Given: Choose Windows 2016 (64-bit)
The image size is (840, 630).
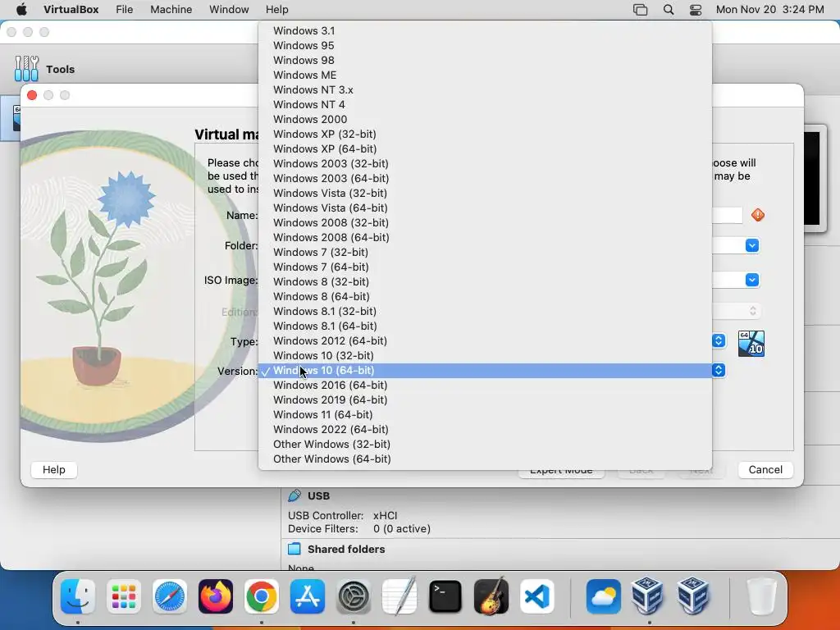Looking at the screenshot, I should 485,386.
